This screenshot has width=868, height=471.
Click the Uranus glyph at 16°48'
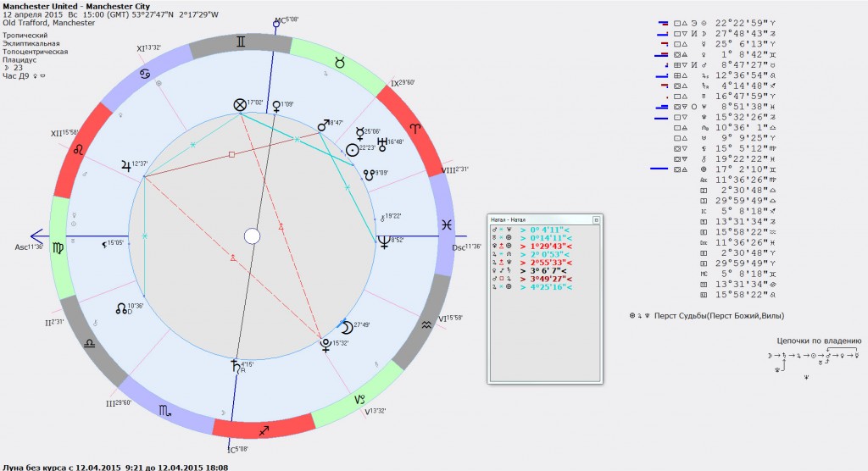click(x=381, y=145)
